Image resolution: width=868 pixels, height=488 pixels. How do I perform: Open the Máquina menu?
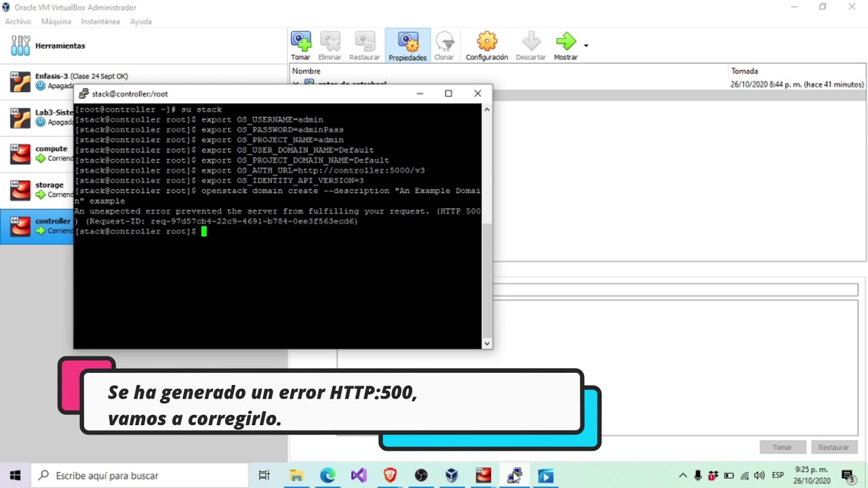point(56,22)
